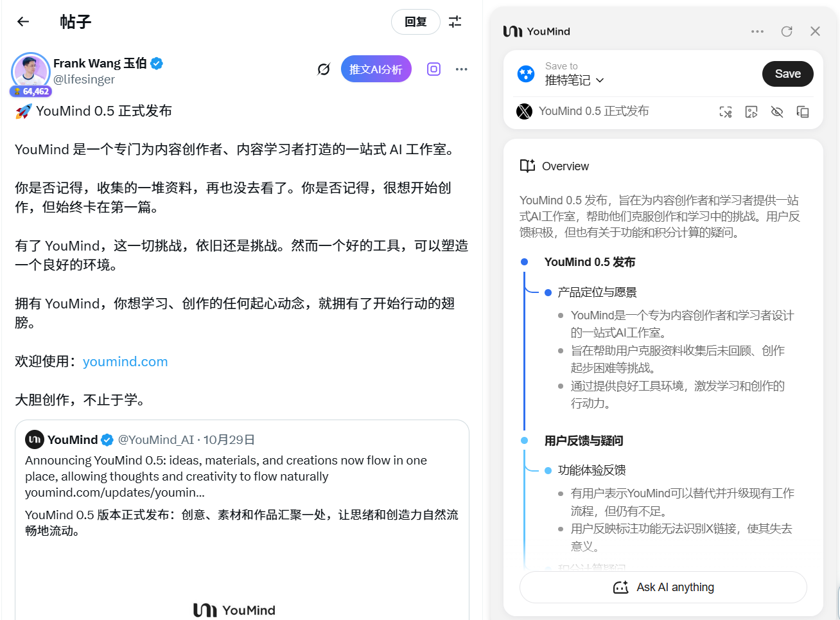This screenshot has height=620, width=840.
Task: Open YouMind panel more options
Action: tap(758, 31)
